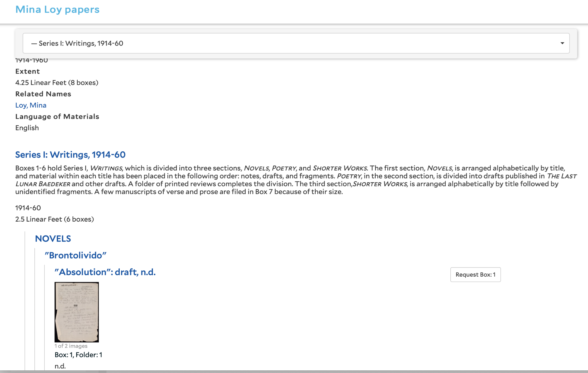View the Absolution manuscript thumbnail image

(x=77, y=312)
